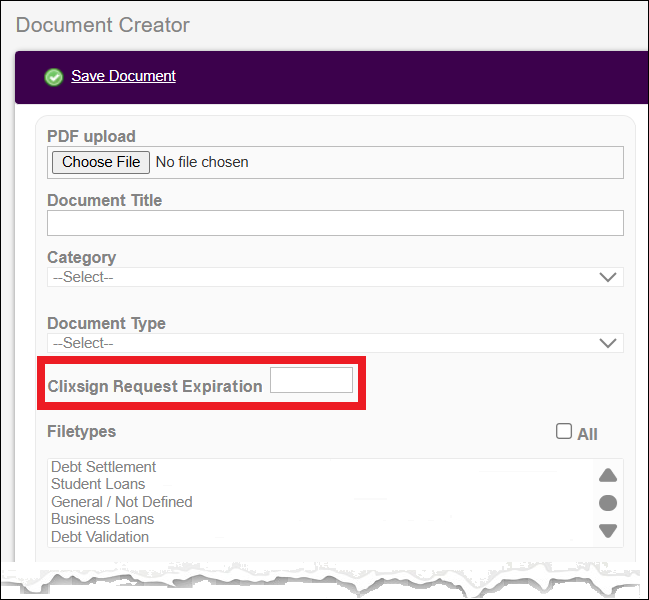This screenshot has height=600, width=649.
Task: Select Debt Validation in Filetypes list
Action: pos(100,537)
